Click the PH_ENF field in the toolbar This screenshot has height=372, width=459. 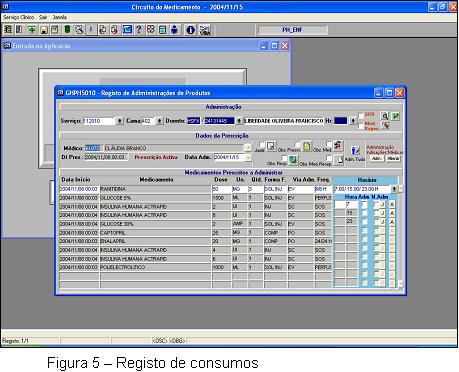coord(292,30)
